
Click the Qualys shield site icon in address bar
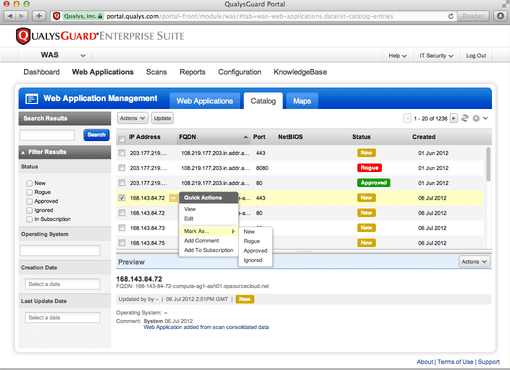click(x=57, y=16)
